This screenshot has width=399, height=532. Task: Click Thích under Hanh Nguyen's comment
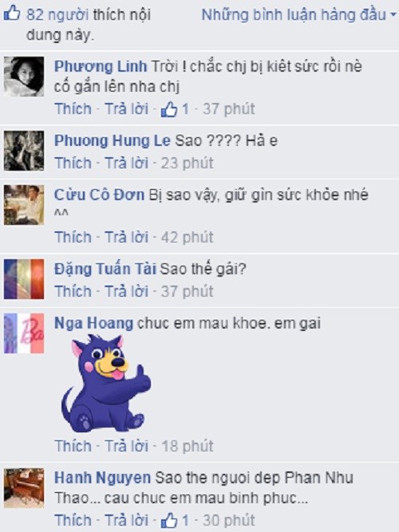click(73, 521)
